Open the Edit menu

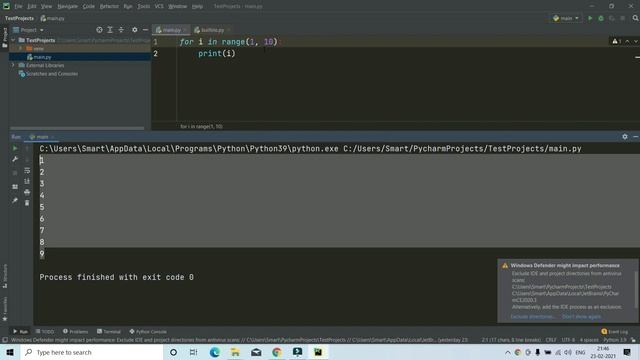[x=32, y=6]
